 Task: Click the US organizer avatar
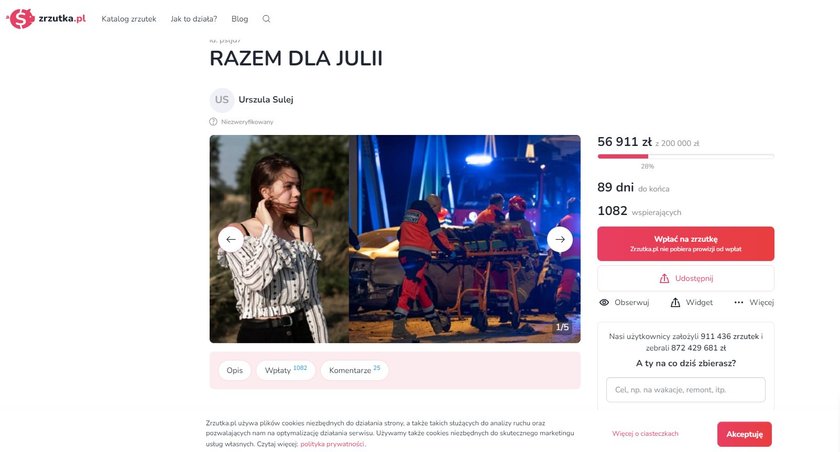point(222,100)
